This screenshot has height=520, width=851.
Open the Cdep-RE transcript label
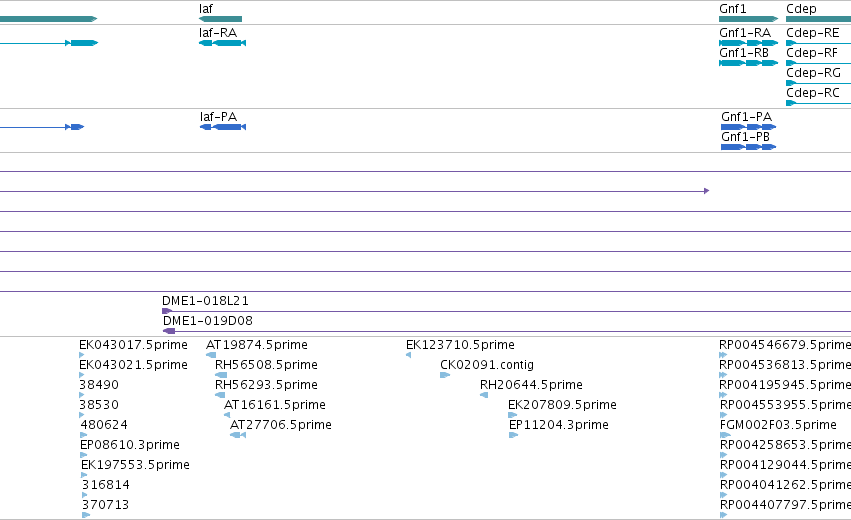(812, 33)
